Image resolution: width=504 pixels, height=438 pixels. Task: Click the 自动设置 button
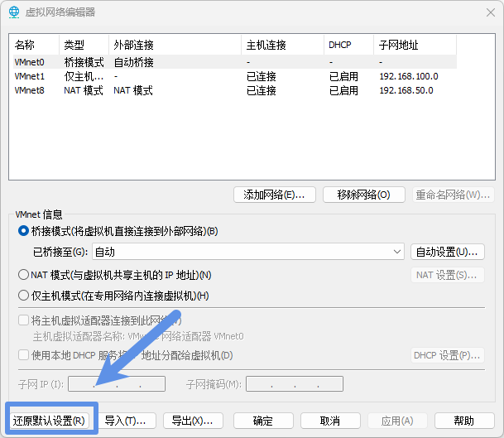(447, 252)
